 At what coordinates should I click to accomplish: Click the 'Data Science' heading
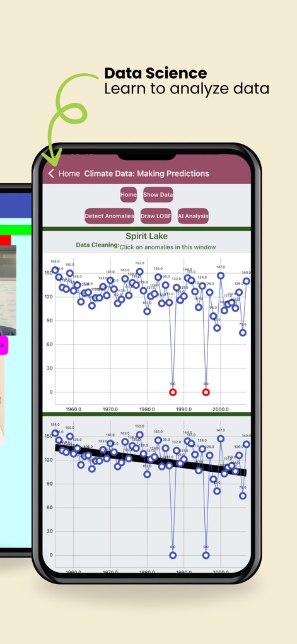click(x=155, y=73)
